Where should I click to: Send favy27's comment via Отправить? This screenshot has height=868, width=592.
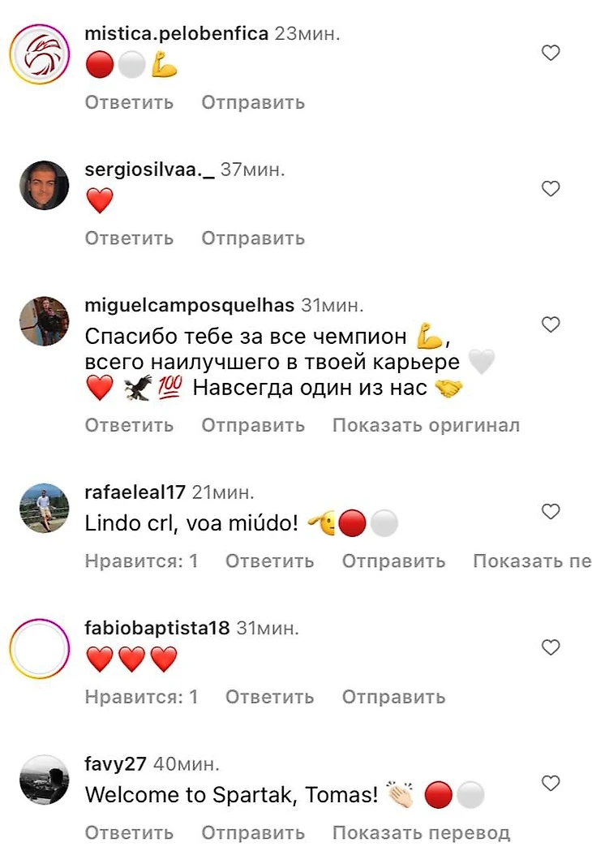(253, 832)
